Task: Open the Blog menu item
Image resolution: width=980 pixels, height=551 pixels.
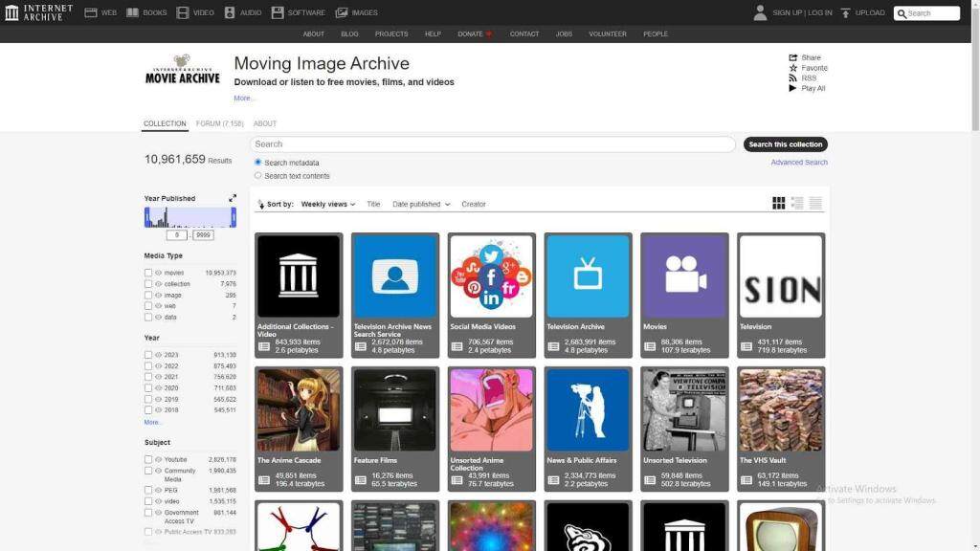Action: click(349, 33)
